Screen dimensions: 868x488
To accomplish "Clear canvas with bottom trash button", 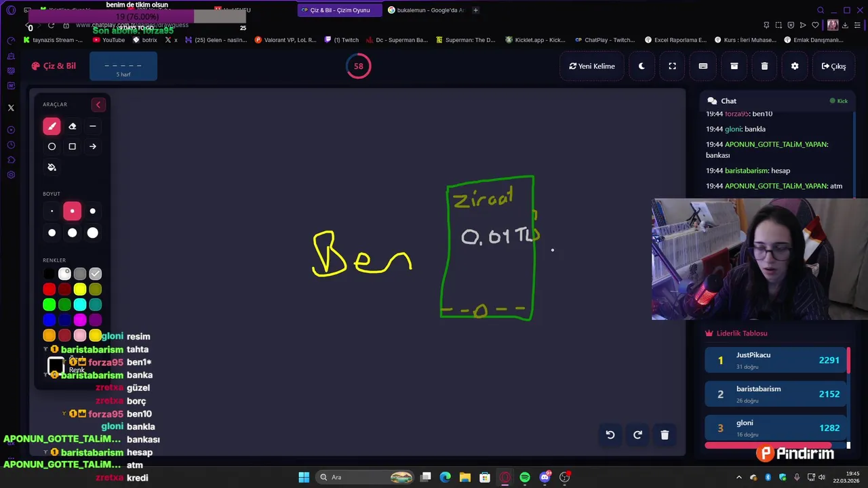I will click(665, 435).
